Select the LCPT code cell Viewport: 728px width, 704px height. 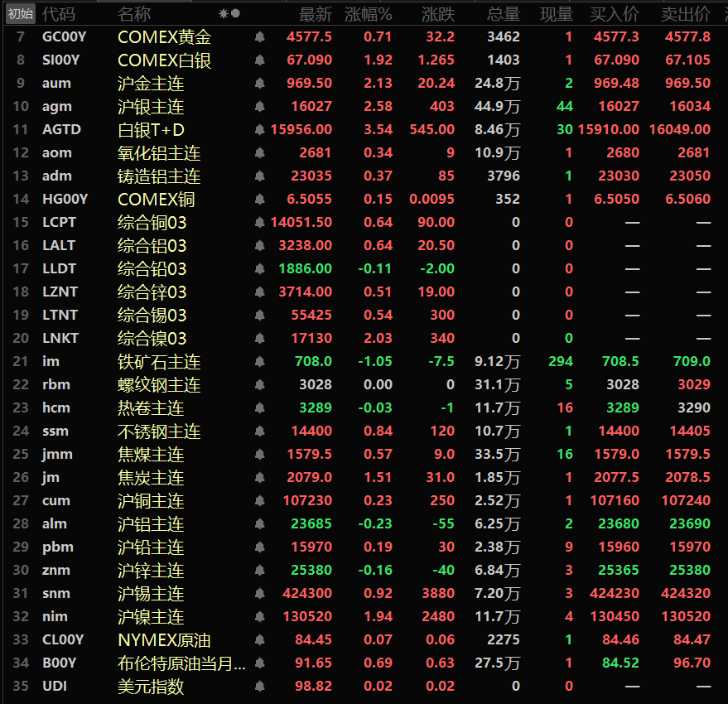click(x=59, y=223)
